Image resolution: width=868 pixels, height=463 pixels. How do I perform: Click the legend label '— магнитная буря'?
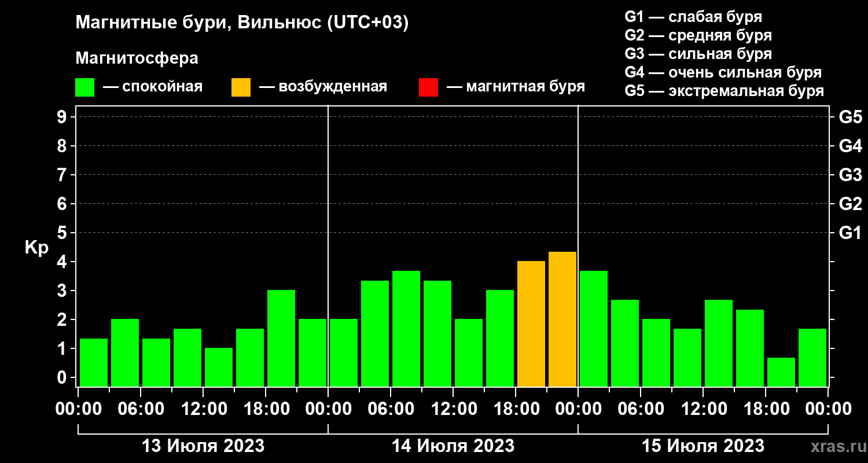coord(516,87)
